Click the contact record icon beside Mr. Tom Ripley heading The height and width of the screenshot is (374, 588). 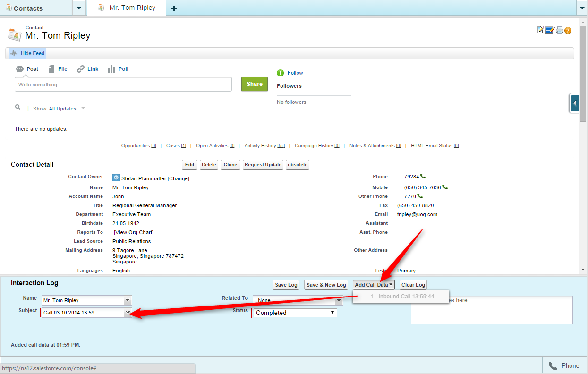tap(15, 34)
